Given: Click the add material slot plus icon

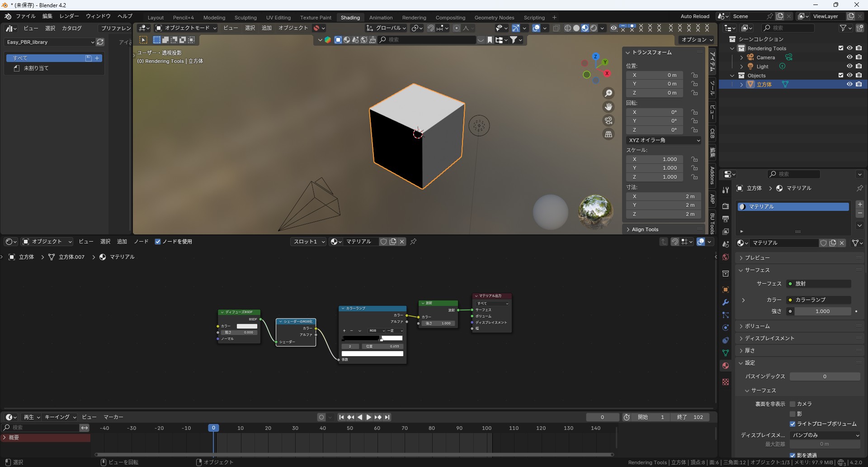Looking at the screenshot, I should click(860, 205).
